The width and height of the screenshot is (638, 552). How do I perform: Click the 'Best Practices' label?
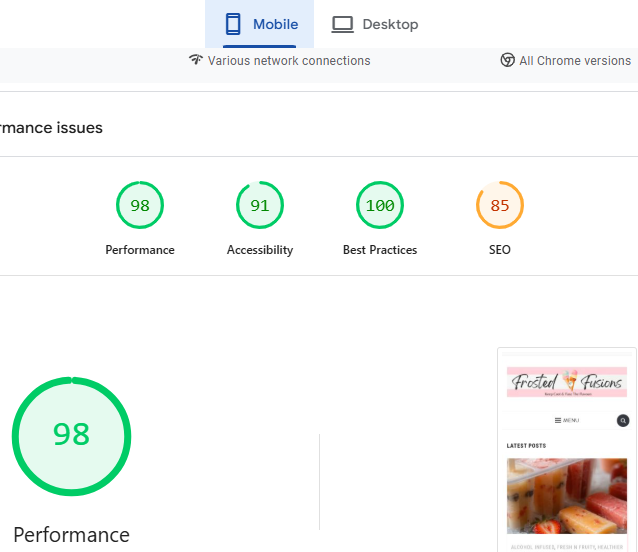click(380, 250)
